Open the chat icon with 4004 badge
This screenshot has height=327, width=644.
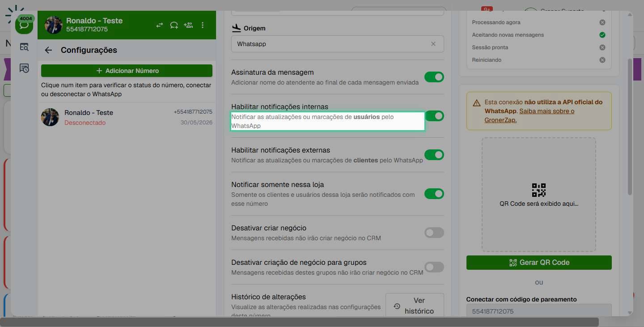tap(24, 25)
